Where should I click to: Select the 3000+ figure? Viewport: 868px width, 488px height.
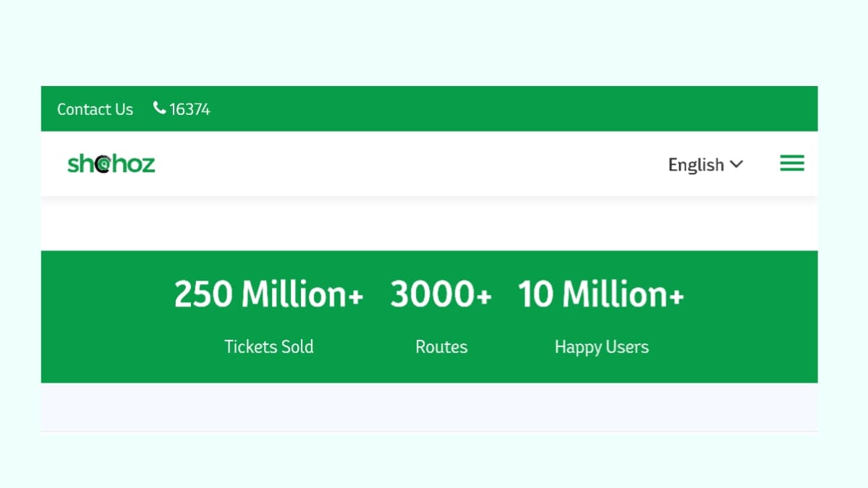[x=441, y=294]
